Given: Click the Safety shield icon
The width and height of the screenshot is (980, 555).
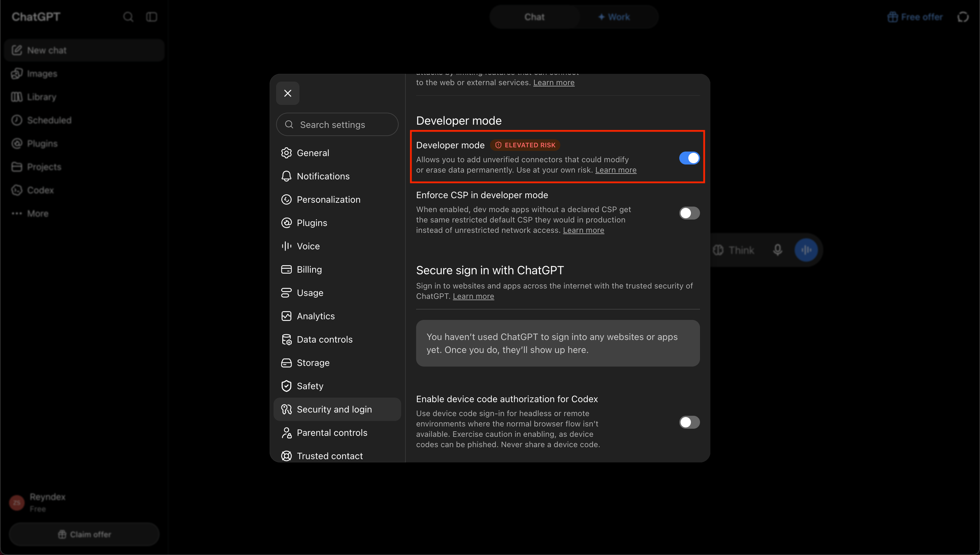Looking at the screenshot, I should (286, 386).
